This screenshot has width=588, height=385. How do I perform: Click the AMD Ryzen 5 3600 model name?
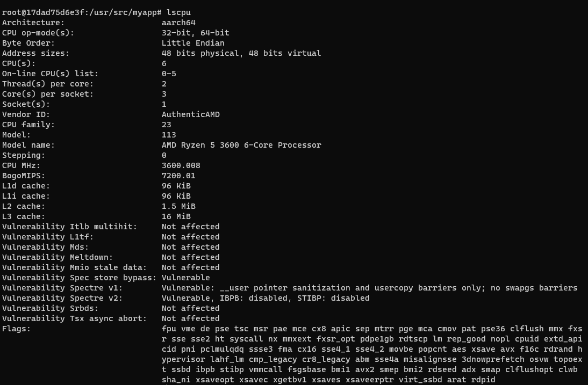tap(241, 145)
